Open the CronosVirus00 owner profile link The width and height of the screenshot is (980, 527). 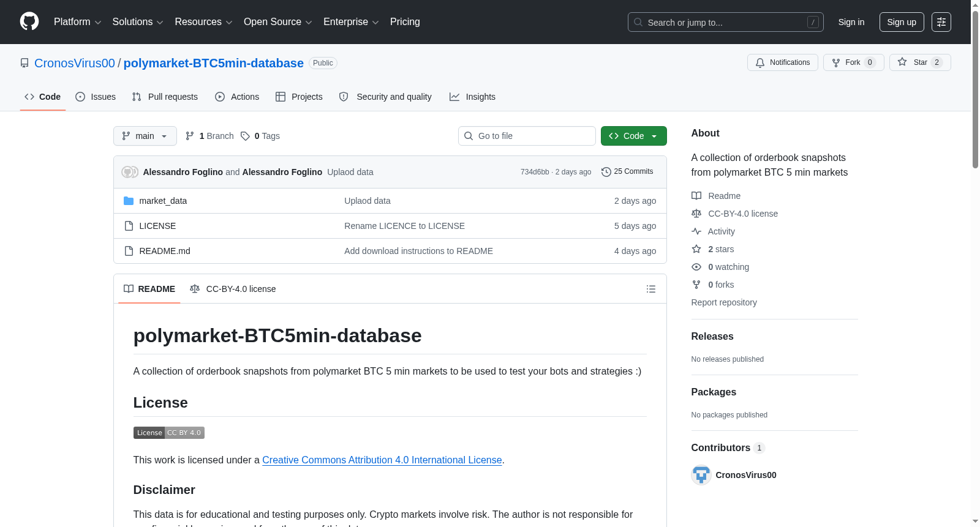click(x=75, y=63)
